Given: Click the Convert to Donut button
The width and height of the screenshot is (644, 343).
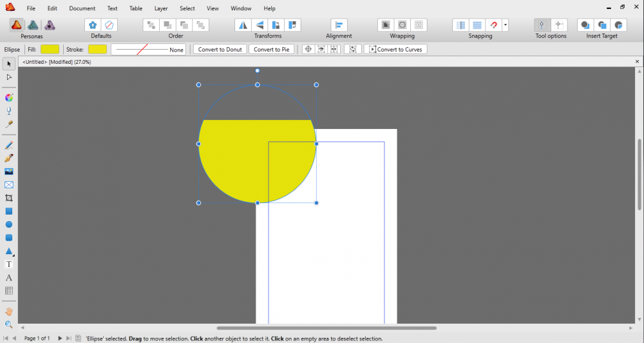Looking at the screenshot, I should pyautogui.click(x=220, y=50).
